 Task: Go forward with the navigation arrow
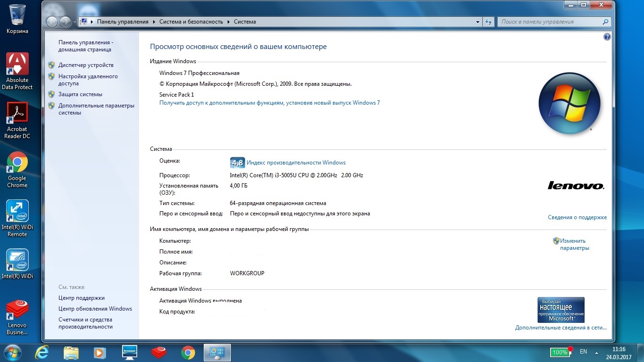click(x=65, y=22)
